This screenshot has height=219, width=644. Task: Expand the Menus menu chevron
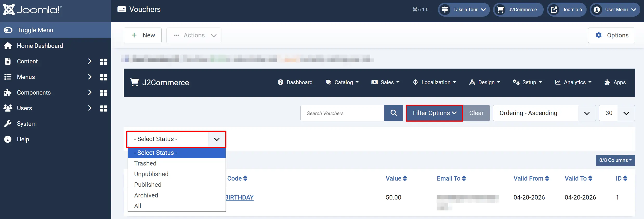[x=90, y=77]
